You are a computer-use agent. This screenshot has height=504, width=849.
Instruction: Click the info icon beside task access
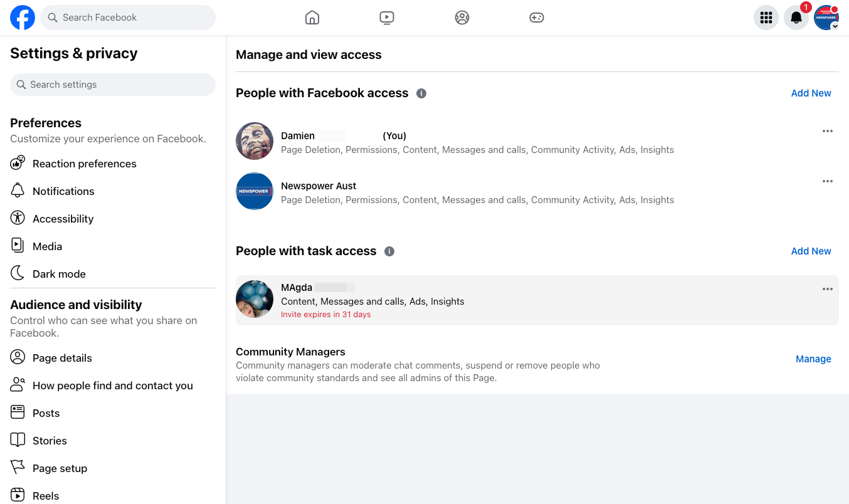tap(389, 251)
